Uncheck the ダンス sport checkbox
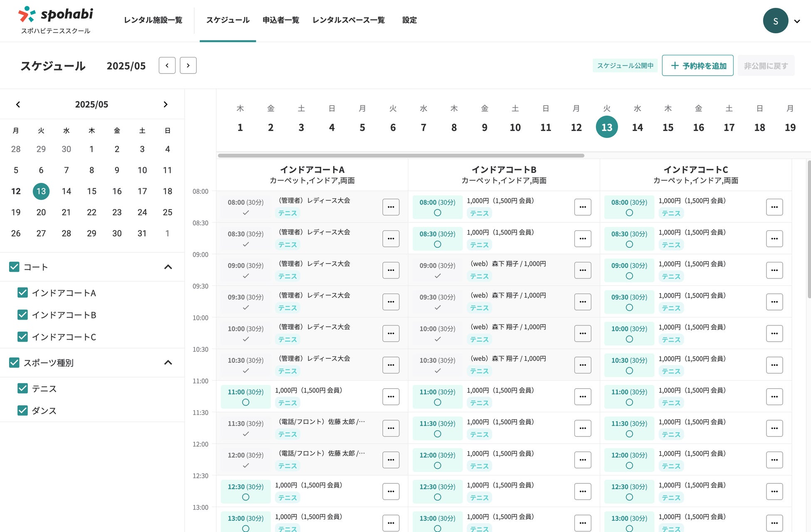Viewport: 811px width, 532px height. (x=22, y=410)
